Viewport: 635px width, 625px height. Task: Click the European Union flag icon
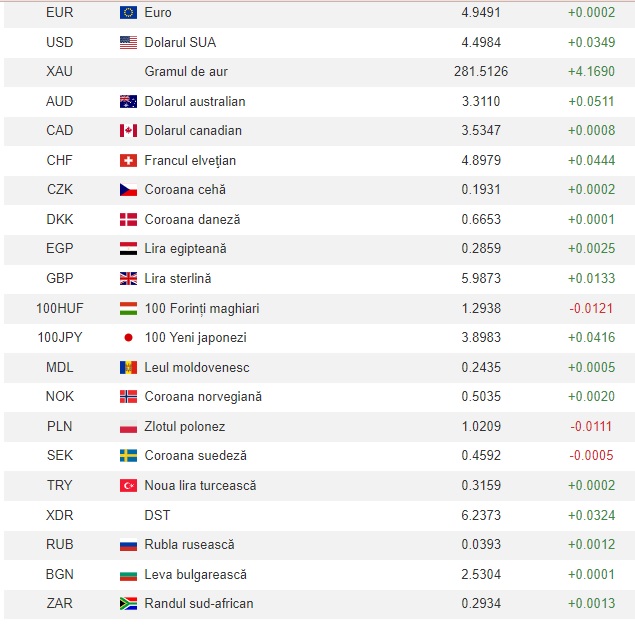128,13
